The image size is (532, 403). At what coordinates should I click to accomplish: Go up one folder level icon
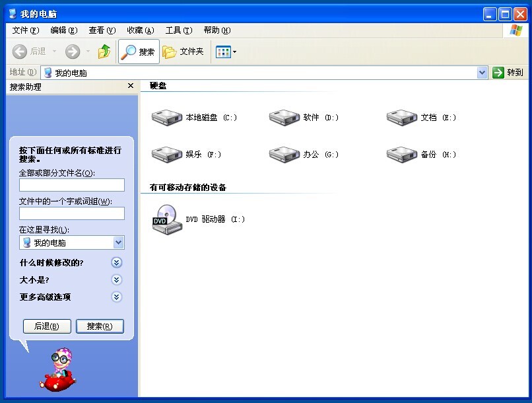pyautogui.click(x=104, y=52)
